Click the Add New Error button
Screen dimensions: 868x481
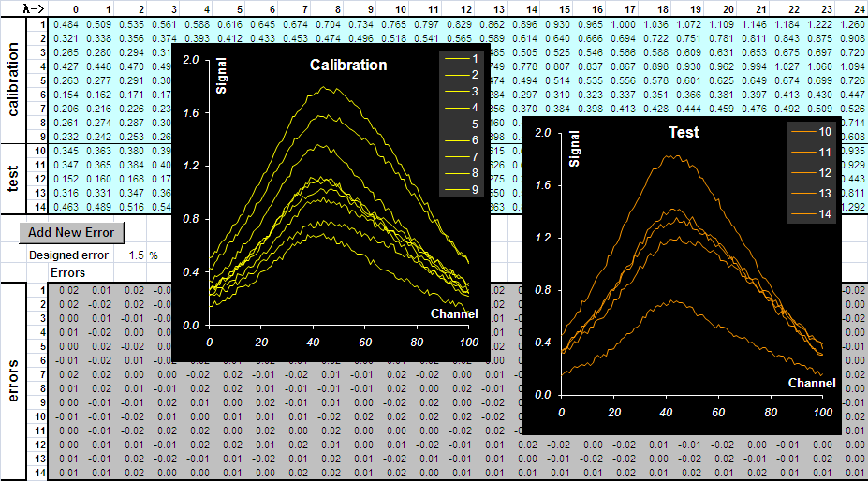71,232
